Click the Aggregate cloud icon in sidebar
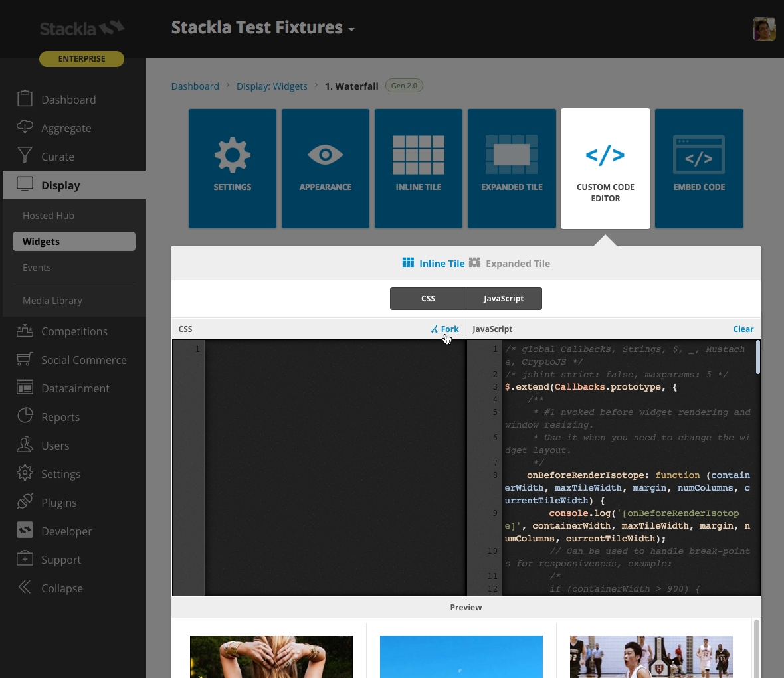This screenshot has width=784, height=678. point(25,127)
